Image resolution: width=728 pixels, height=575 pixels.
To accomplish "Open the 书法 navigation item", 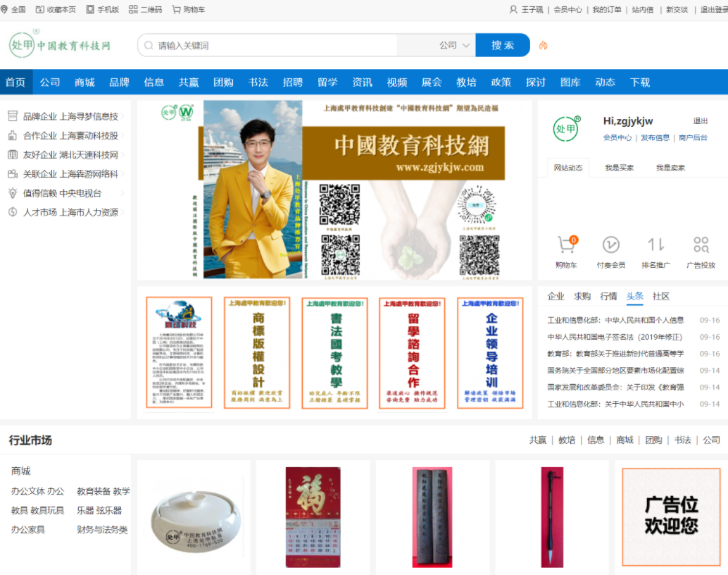I will click(258, 82).
